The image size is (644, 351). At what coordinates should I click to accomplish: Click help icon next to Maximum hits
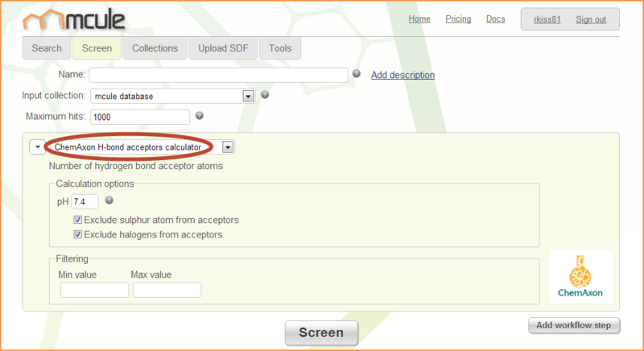tap(200, 116)
